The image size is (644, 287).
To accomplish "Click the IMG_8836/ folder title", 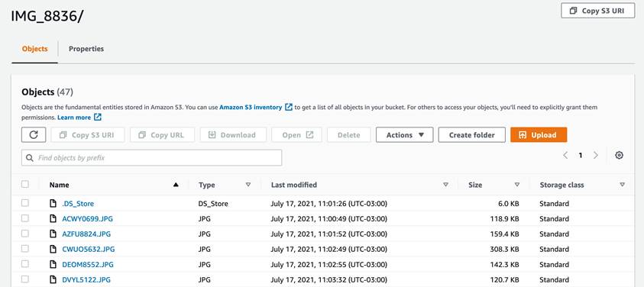I will tap(47, 16).
